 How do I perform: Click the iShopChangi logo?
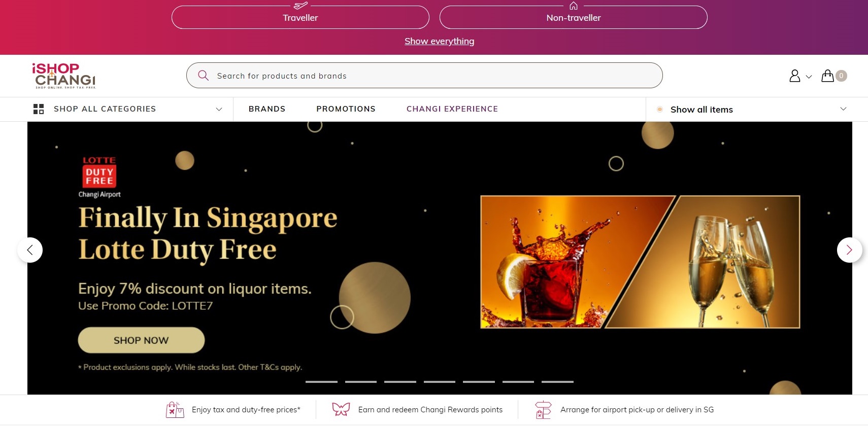click(x=64, y=76)
